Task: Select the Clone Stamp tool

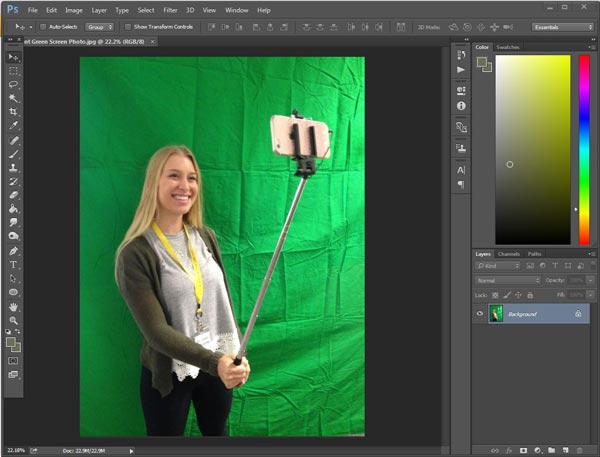Action: [x=13, y=168]
